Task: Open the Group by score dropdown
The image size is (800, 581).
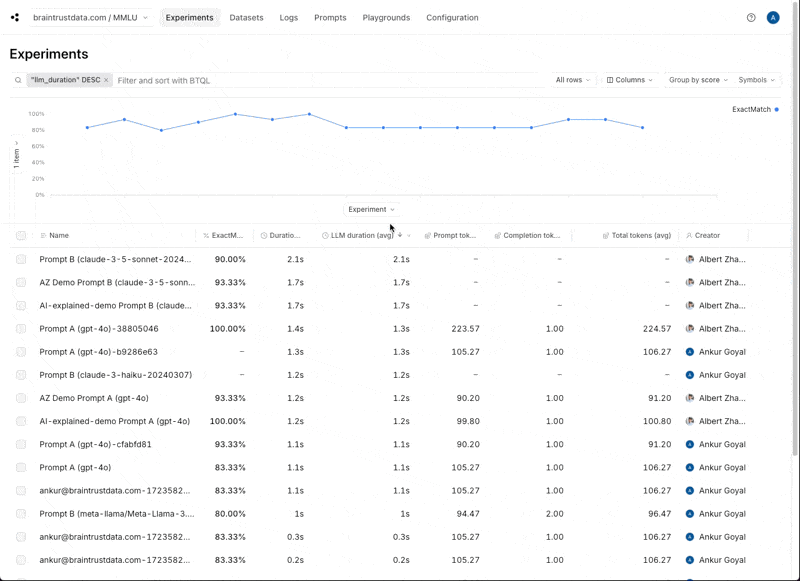Action: click(698, 80)
